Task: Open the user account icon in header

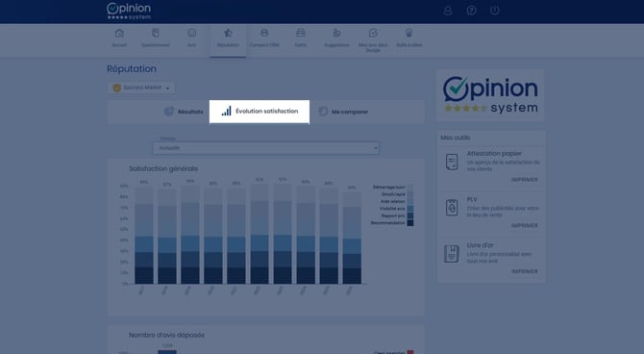Action: point(448,11)
